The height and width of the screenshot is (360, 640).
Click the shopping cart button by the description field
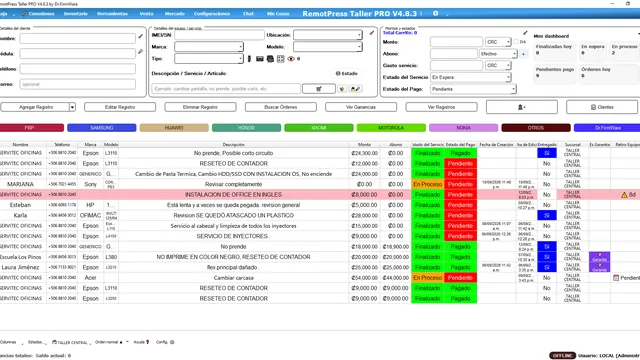click(x=319, y=89)
